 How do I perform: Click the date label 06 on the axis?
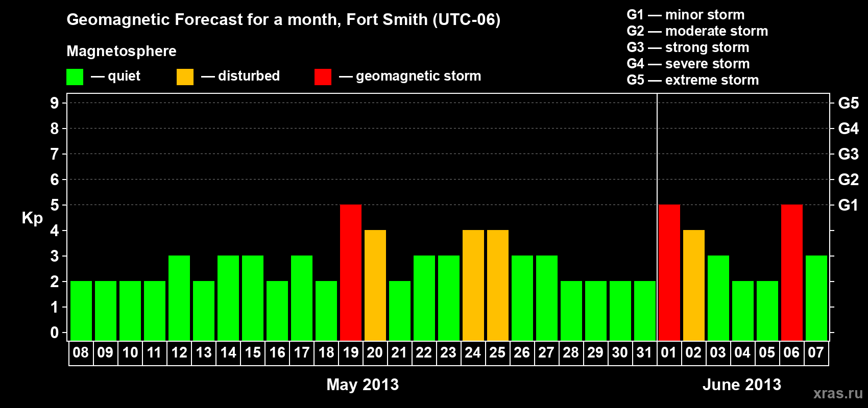[x=791, y=353]
